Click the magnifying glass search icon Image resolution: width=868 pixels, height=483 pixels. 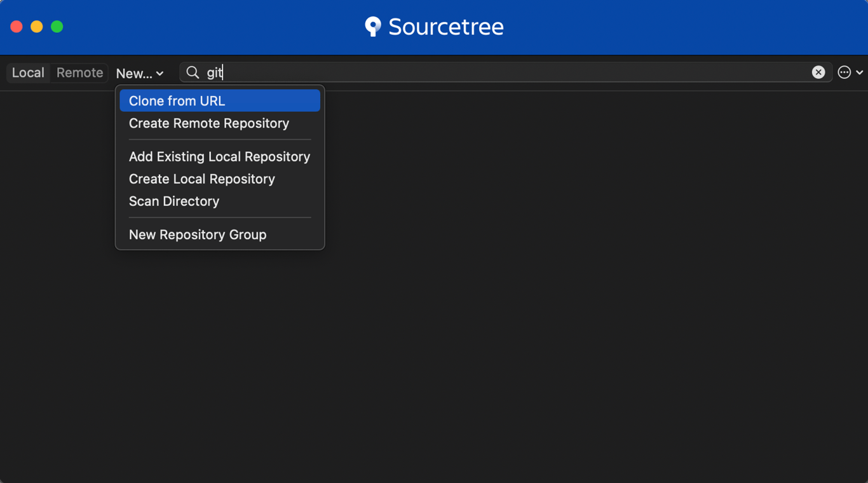(x=193, y=72)
